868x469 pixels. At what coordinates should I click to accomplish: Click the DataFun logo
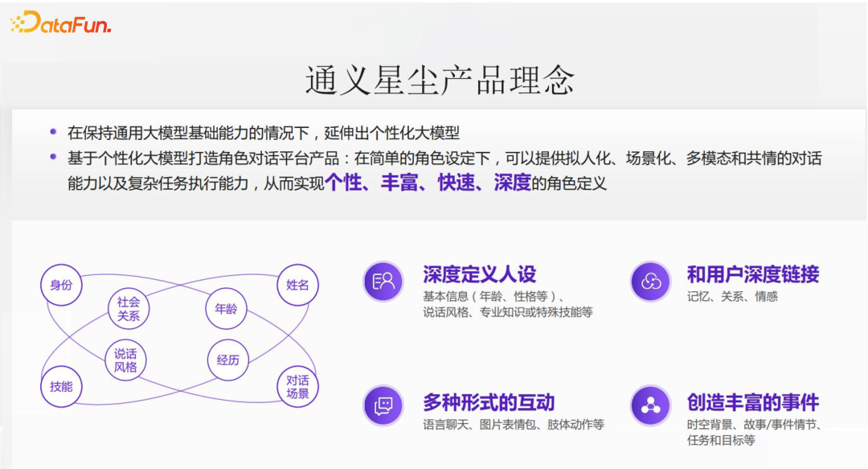61,23
